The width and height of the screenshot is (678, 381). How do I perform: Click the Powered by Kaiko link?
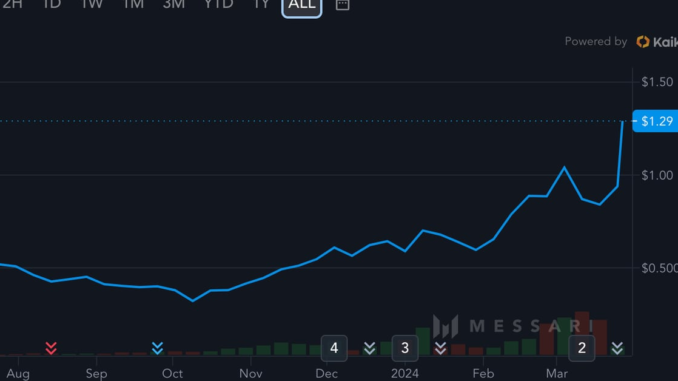(x=621, y=42)
